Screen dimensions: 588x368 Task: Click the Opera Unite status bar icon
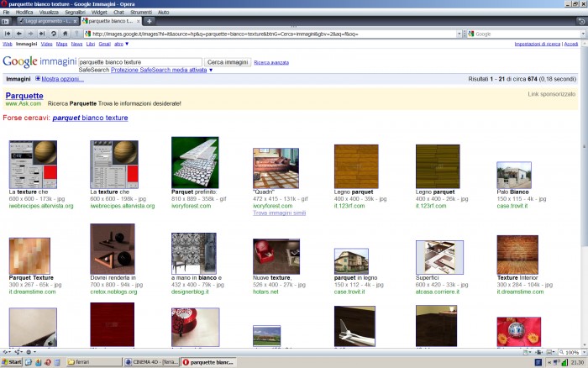[18, 352]
